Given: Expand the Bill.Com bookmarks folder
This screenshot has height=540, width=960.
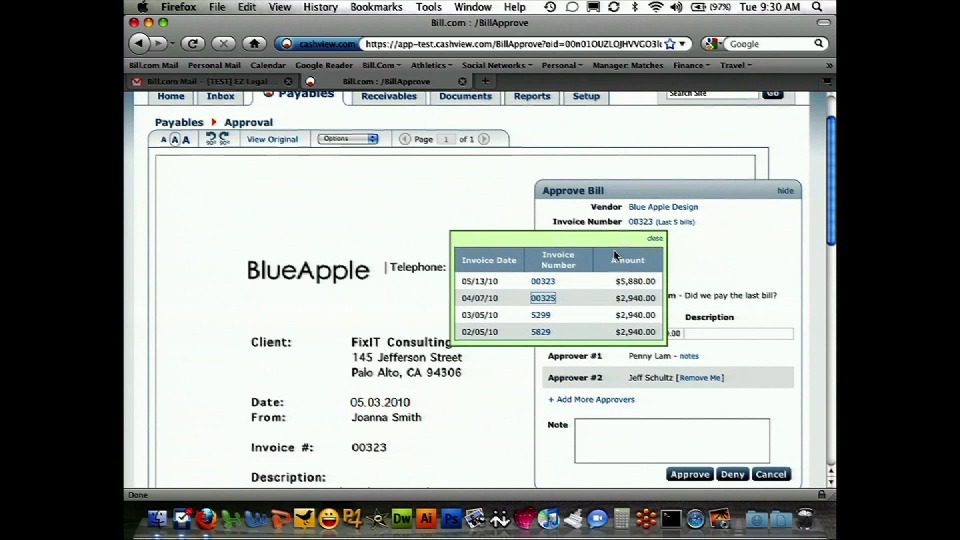Looking at the screenshot, I should [x=381, y=65].
